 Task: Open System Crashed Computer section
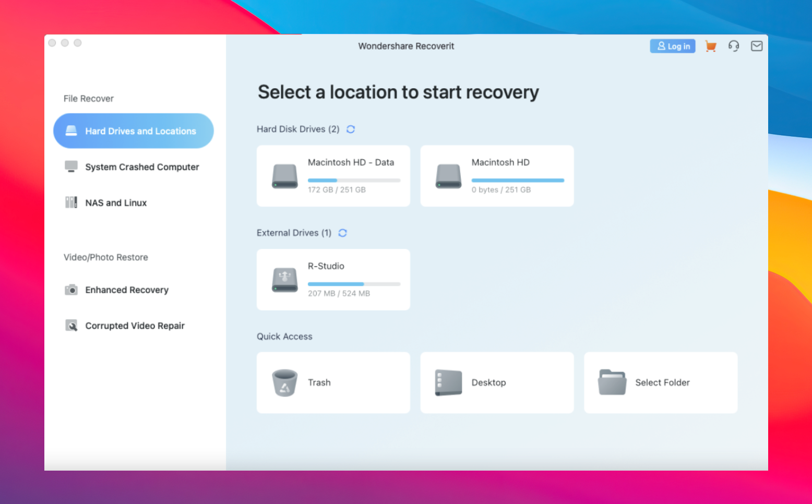(142, 167)
